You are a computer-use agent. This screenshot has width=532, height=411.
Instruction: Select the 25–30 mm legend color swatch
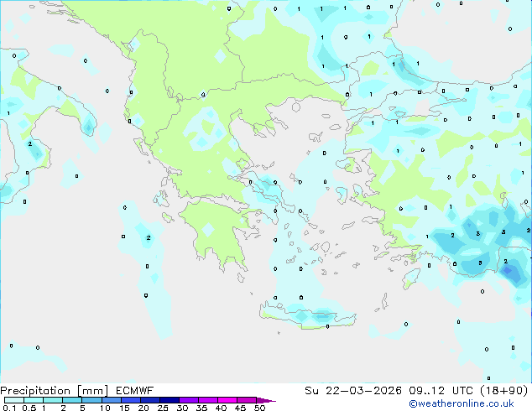[170, 400]
